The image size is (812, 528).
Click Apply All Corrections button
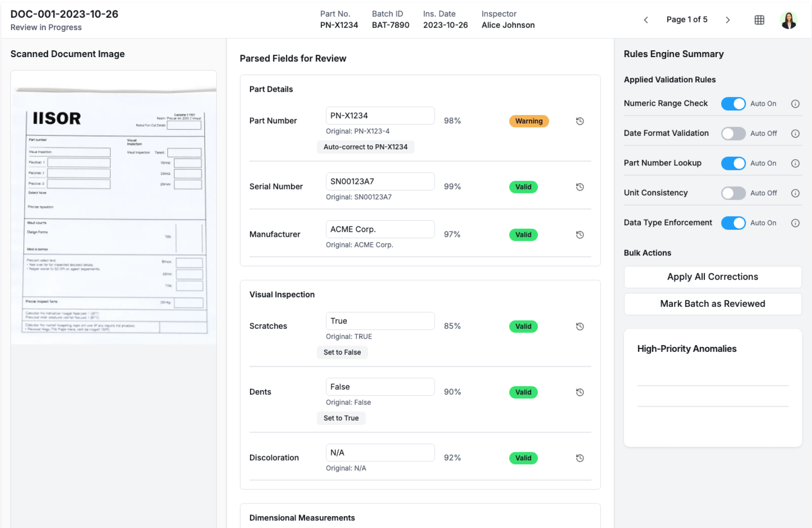click(x=713, y=277)
